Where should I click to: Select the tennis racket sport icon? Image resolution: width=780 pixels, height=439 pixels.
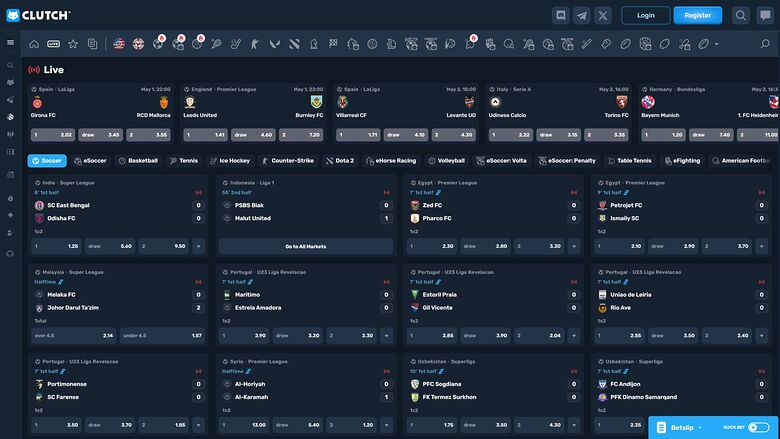(x=216, y=44)
